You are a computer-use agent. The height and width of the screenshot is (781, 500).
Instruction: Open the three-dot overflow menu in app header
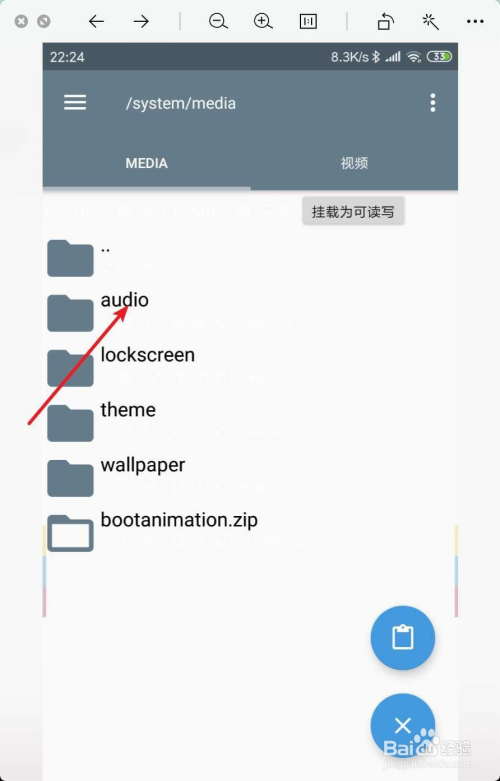point(433,103)
